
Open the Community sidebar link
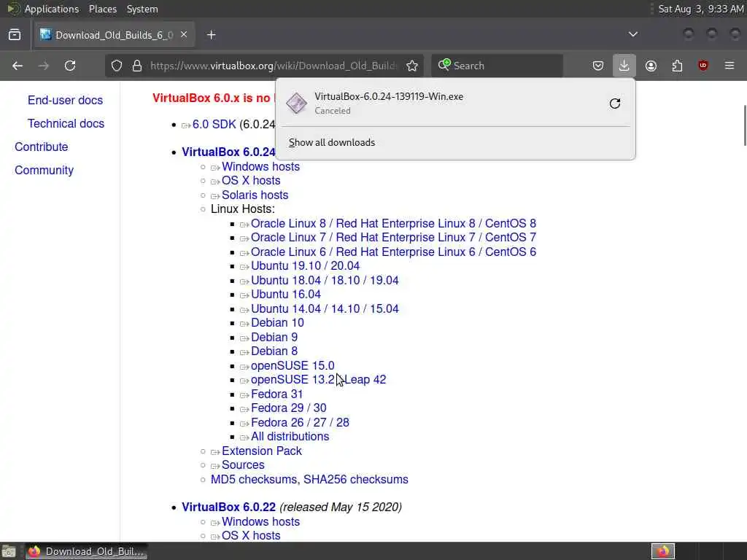[x=44, y=170]
